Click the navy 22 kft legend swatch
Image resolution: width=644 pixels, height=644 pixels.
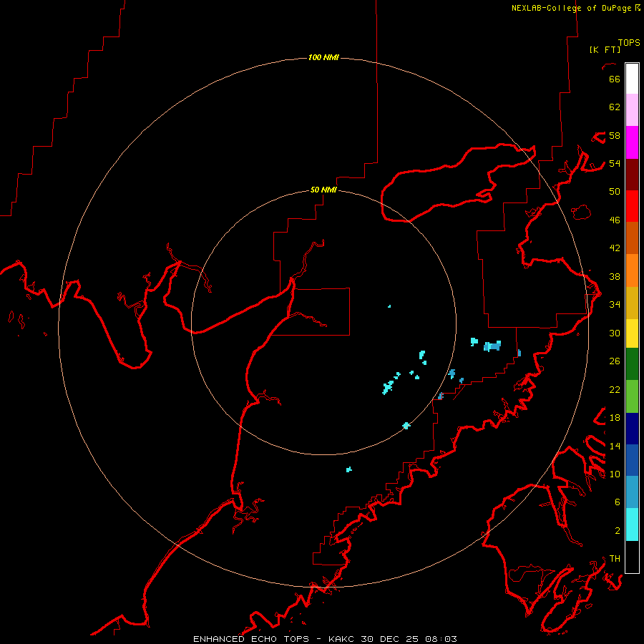pos(632,429)
